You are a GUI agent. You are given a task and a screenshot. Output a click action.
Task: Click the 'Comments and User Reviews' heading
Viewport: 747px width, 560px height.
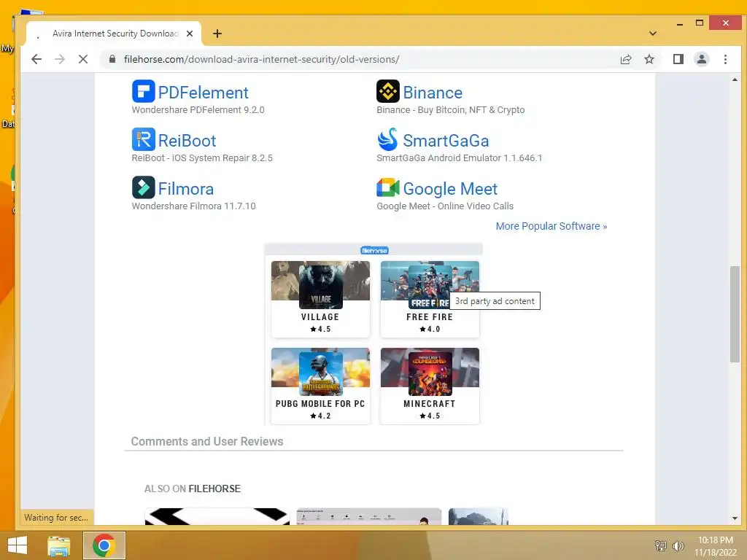[207, 441]
